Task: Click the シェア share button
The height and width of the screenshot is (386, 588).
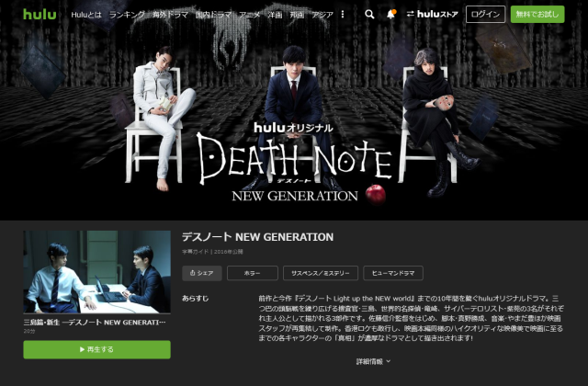Action: 202,273
